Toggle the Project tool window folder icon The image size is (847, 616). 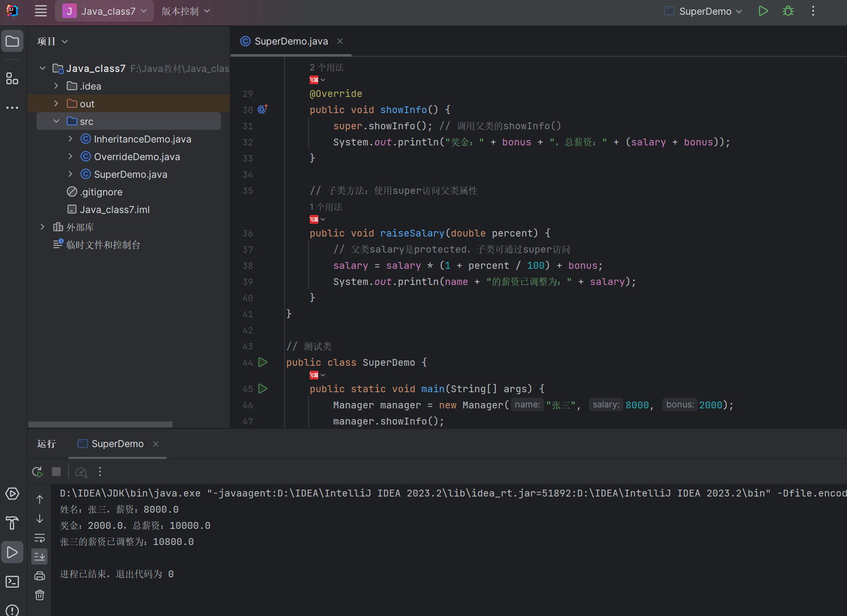[x=12, y=42]
